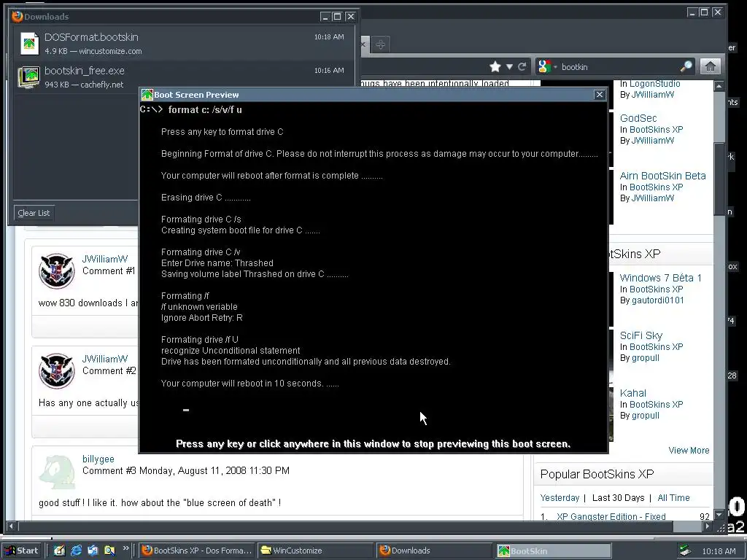Switch to Downloads taskbar button
Viewport: 747px width, 560px height.
433,551
